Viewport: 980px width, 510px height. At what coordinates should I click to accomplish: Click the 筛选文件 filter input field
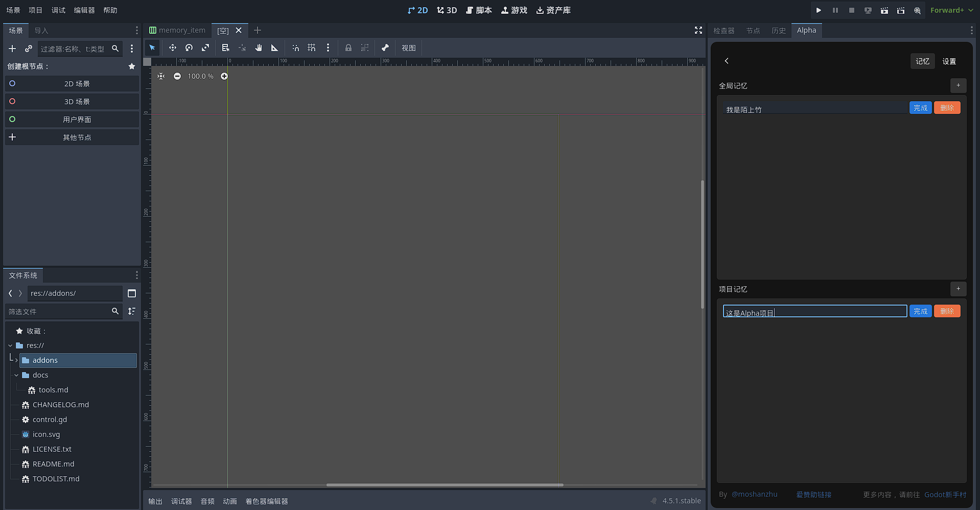click(x=58, y=311)
